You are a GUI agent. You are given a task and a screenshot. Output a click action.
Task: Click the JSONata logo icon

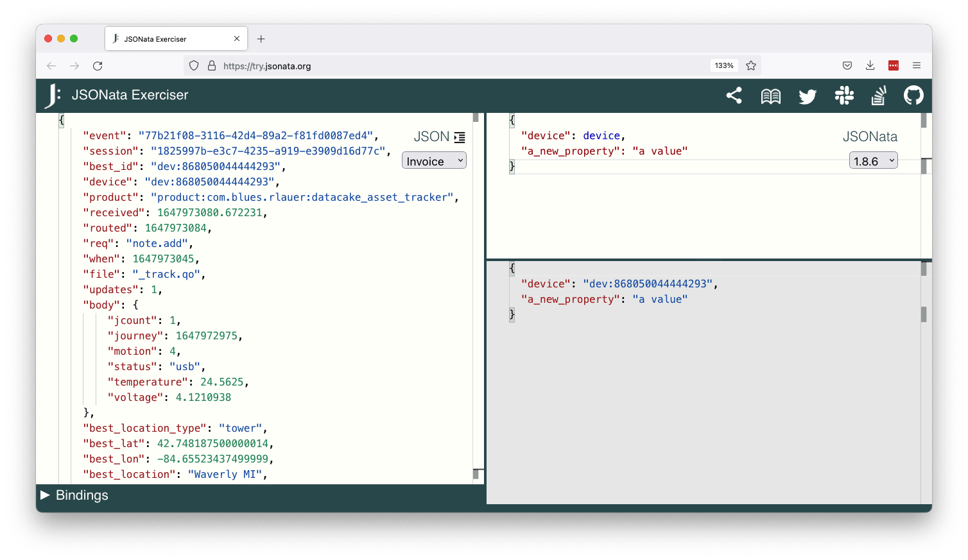(x=53, y=96)
